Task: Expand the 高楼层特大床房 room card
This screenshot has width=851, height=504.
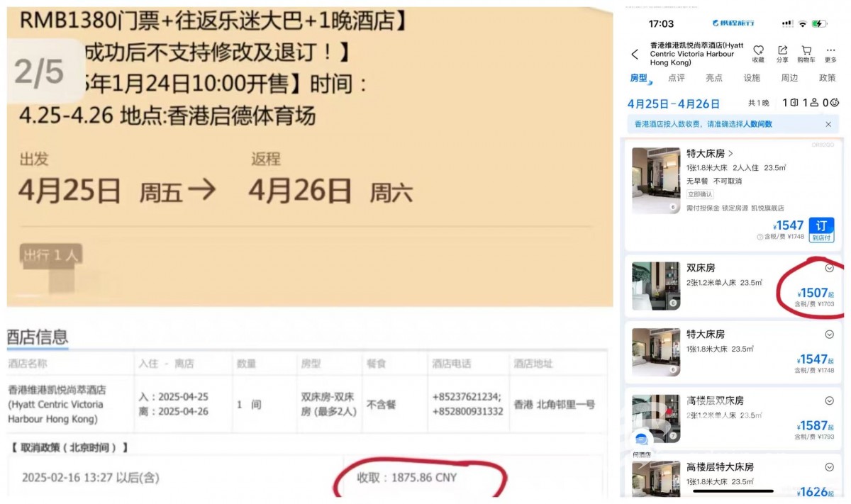Action: coord(829,467)
